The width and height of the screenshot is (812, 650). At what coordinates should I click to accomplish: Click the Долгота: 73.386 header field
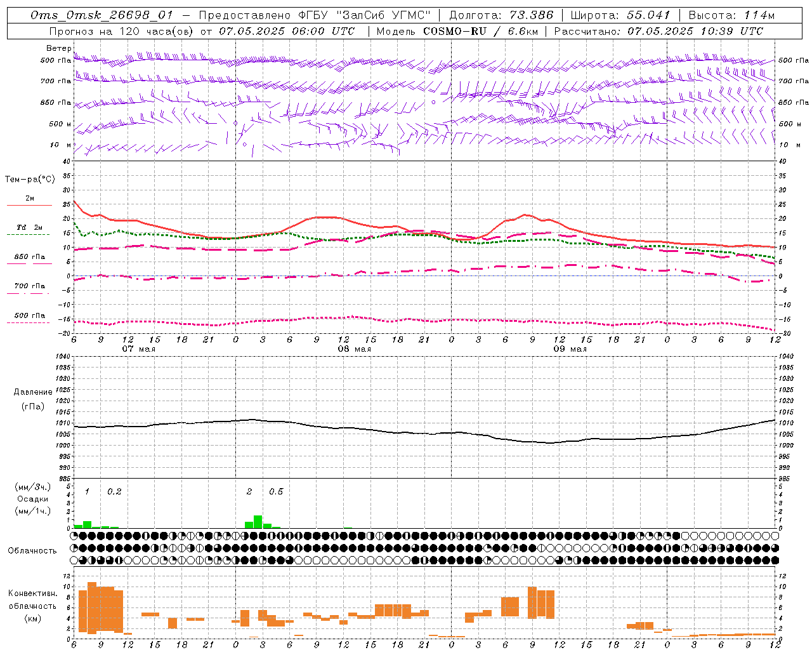click(x=501, y=15)
